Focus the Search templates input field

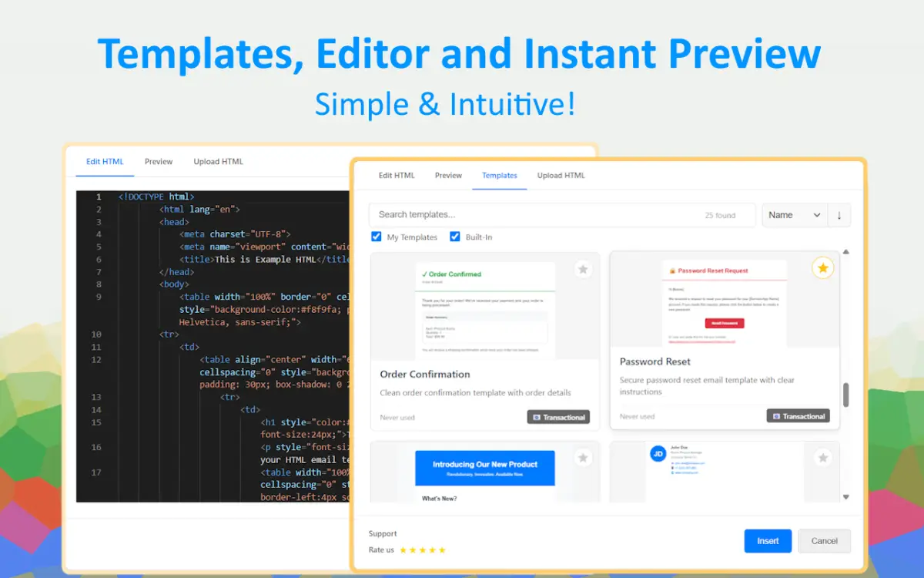pyautogui.click(x=539, y=215)
